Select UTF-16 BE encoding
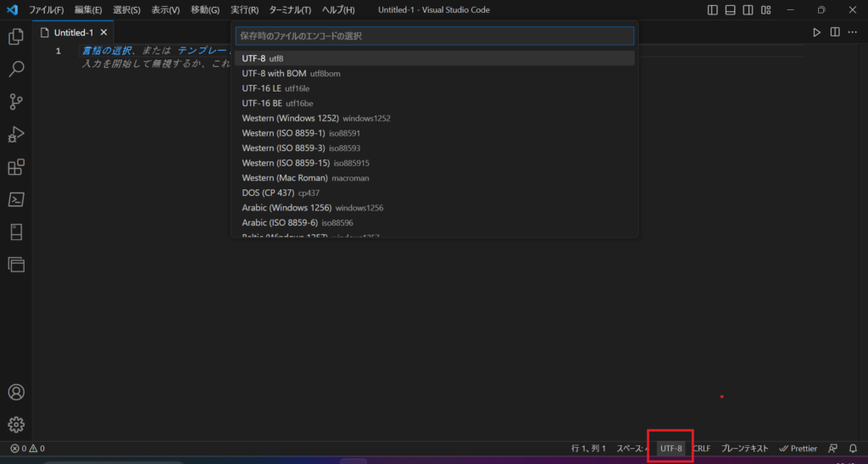The height and width of the screenshot is (464, 868). (435, 103)
